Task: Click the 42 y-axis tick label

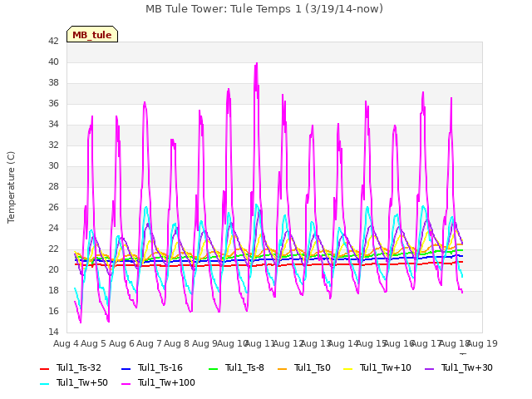Action: [53, 41]
